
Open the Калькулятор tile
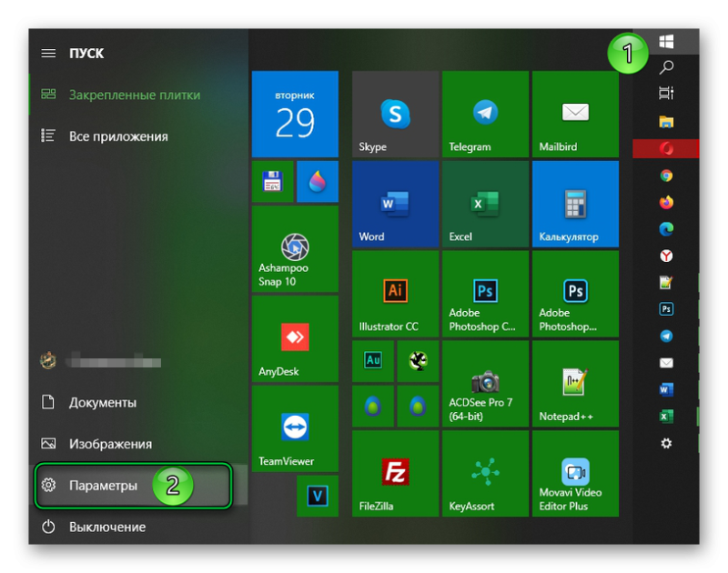576,204
